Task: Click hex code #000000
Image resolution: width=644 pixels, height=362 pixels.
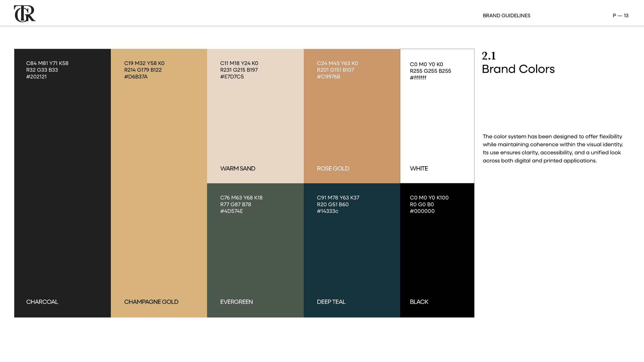Action: tap(422, 211)
